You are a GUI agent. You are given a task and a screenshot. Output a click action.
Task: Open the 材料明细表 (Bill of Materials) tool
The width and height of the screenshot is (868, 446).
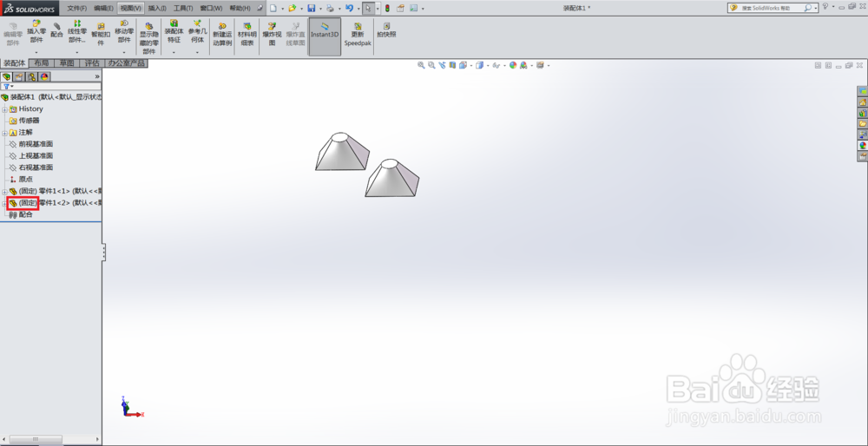[x=247, y=35]
